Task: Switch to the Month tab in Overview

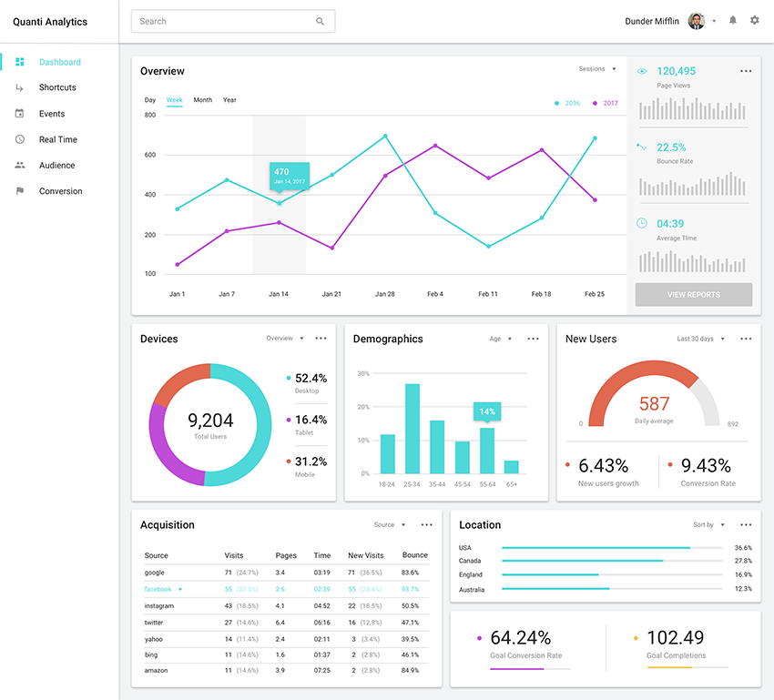Action: pyautogui.click(x=202, y=100)
